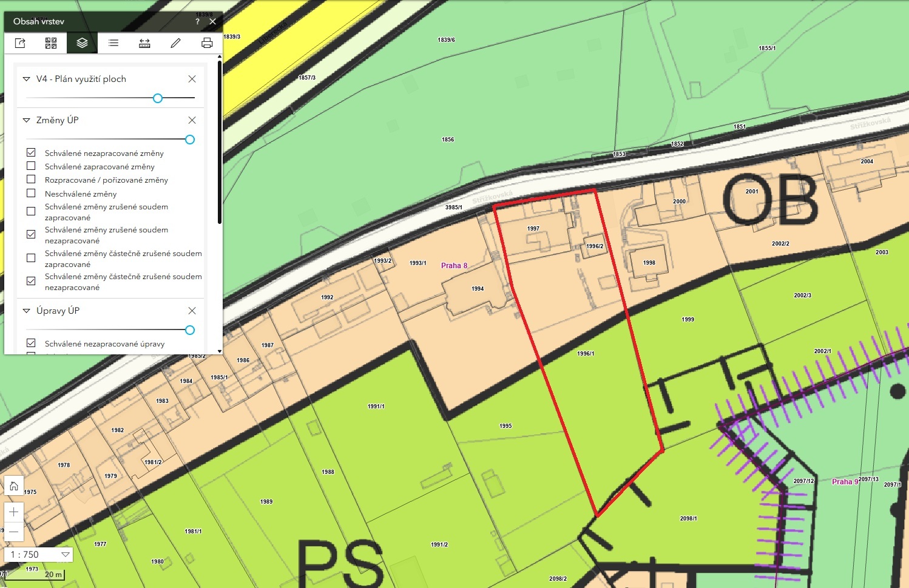Open help for Obsah vrstev panel
909x588 pixels.
click(x=198, y=21)
